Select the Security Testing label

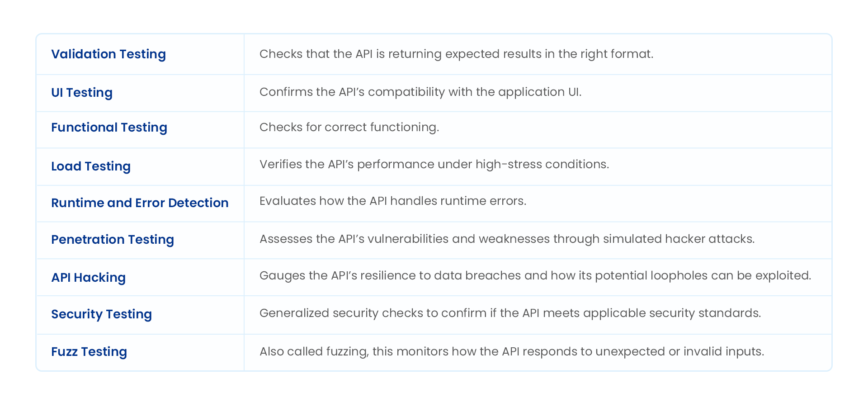(101, 314)
